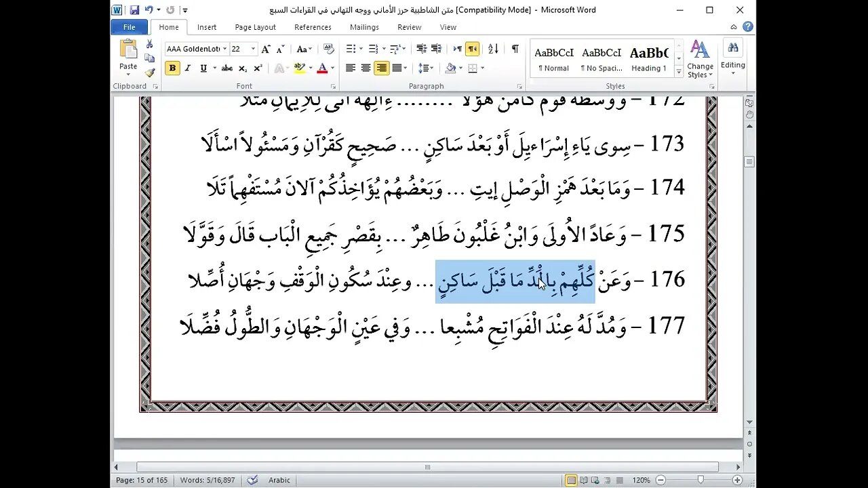The width and height of the screenshot is (868, 488).
Task: Apply the yellow text highlight color
Action: [x=299, y=68]
